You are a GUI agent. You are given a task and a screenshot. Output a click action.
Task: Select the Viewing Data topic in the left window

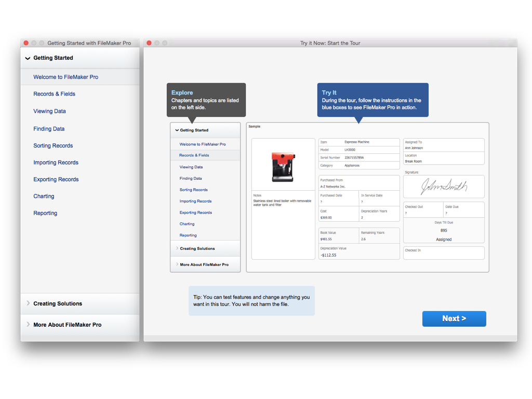coord(49,111)
